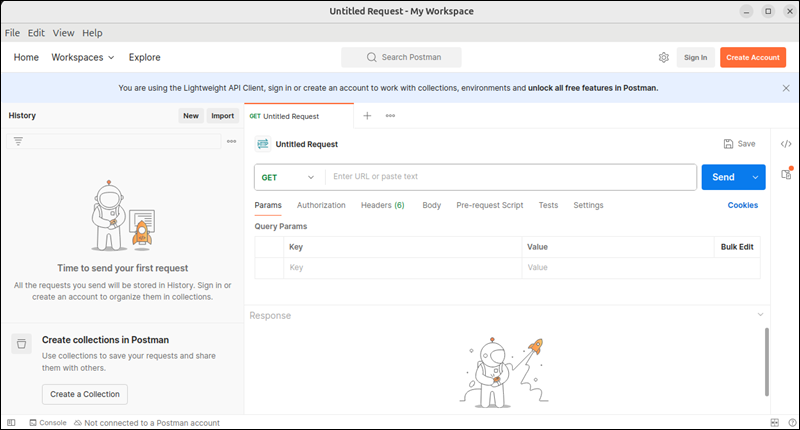Click the Untitled Request title text
800x430 pixels.
point(307,144)
